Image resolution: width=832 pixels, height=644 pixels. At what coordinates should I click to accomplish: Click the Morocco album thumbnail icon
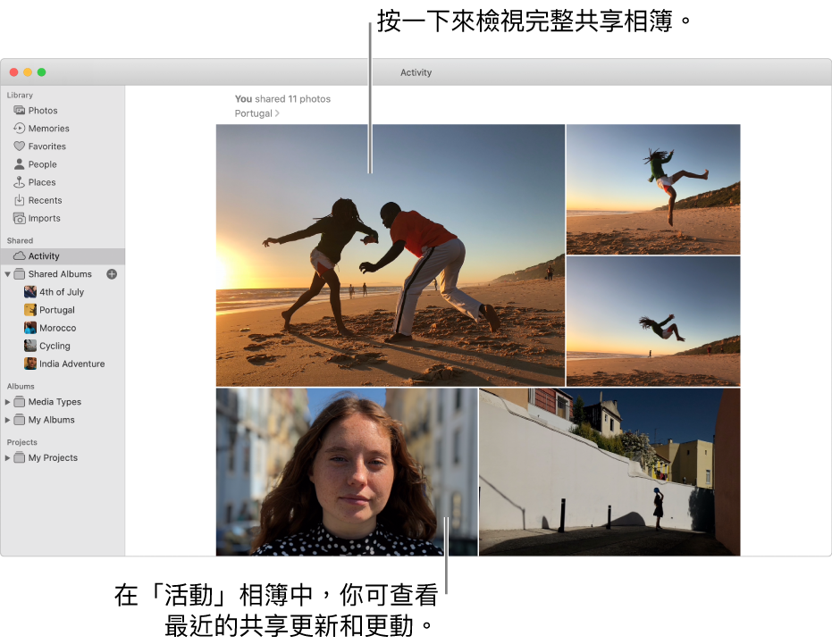[x=30, y=328]
